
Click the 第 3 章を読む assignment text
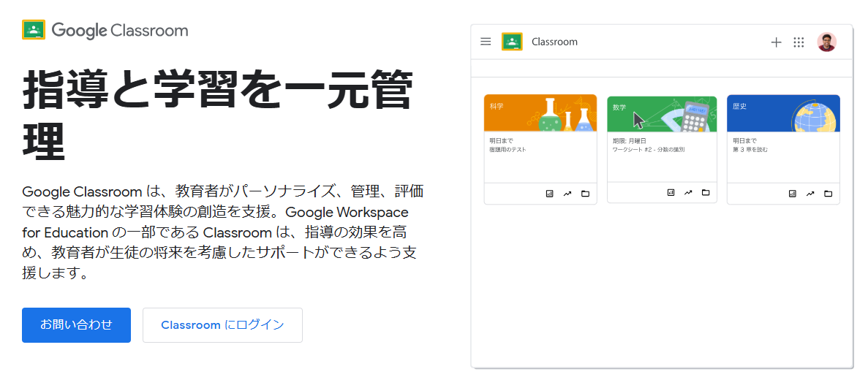(x=750, y=150)
